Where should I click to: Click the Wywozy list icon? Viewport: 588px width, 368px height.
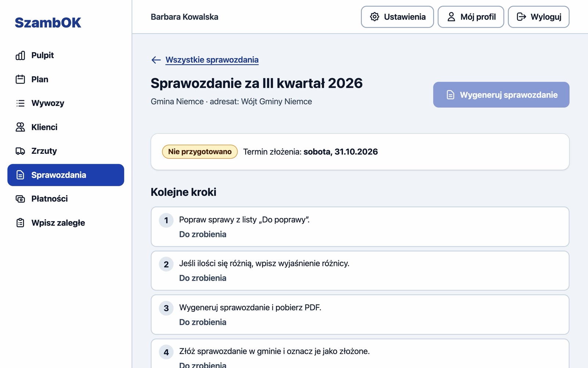(x=20, y=103)
